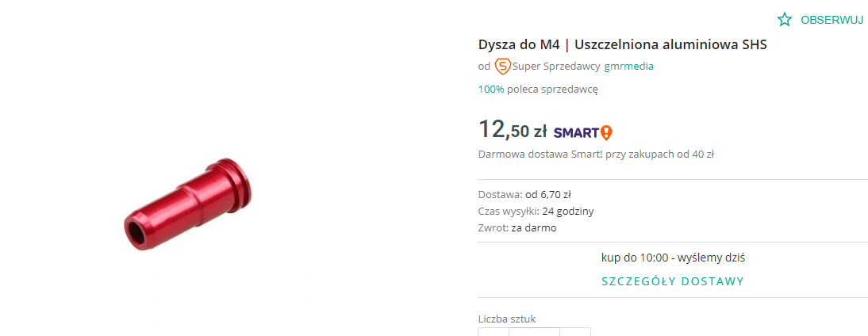Click the Liczba sztuk label
868x336 pixels.
click(507, 319)
